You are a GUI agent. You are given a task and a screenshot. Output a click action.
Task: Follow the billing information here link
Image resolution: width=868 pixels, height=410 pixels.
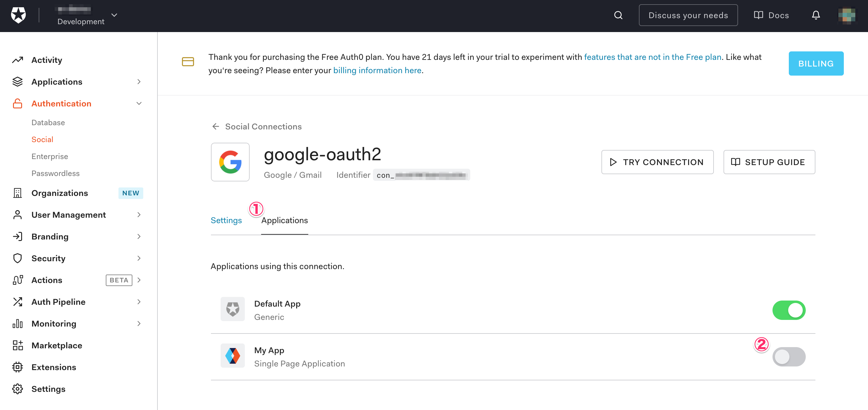point(377,70)
